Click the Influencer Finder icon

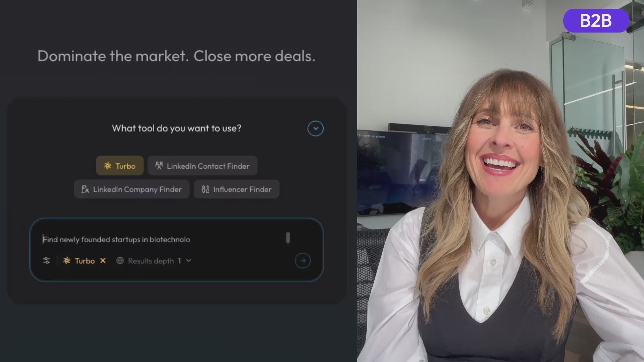205,189
